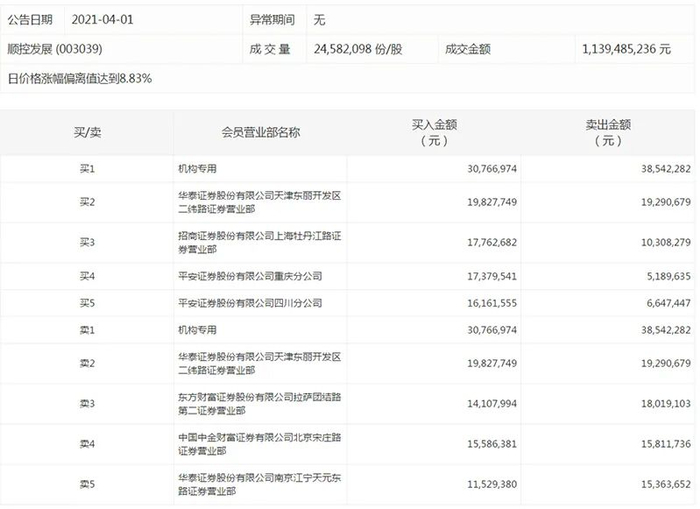Click the sell amount 6,647,447

668,303
